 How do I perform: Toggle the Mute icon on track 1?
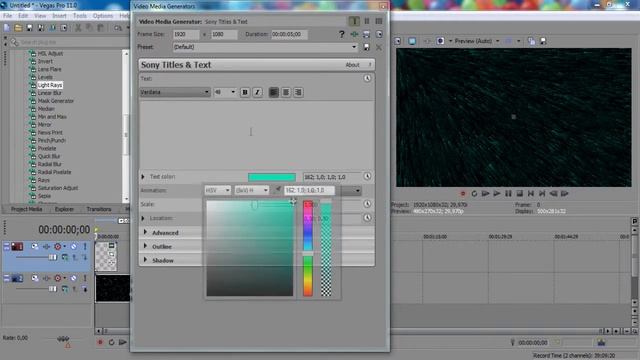point(73,246)
